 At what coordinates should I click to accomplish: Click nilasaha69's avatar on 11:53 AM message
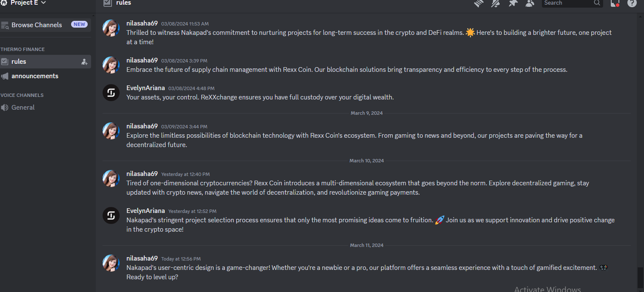point(111,28)
